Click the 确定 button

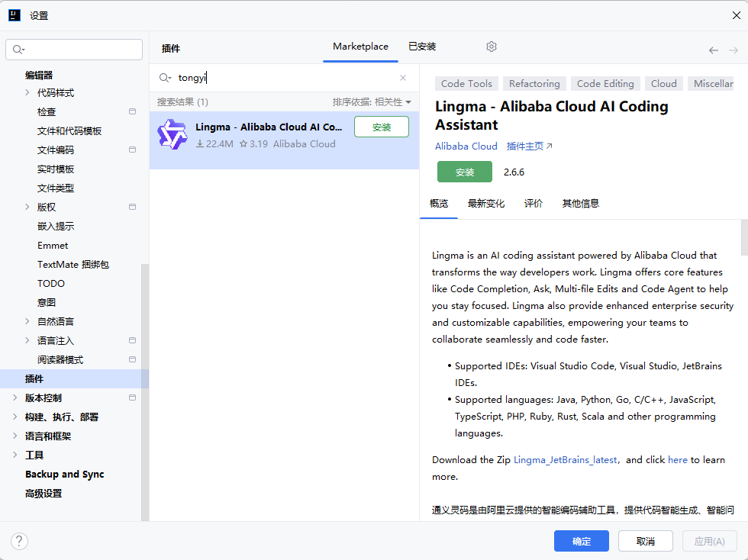click(581, 541)
